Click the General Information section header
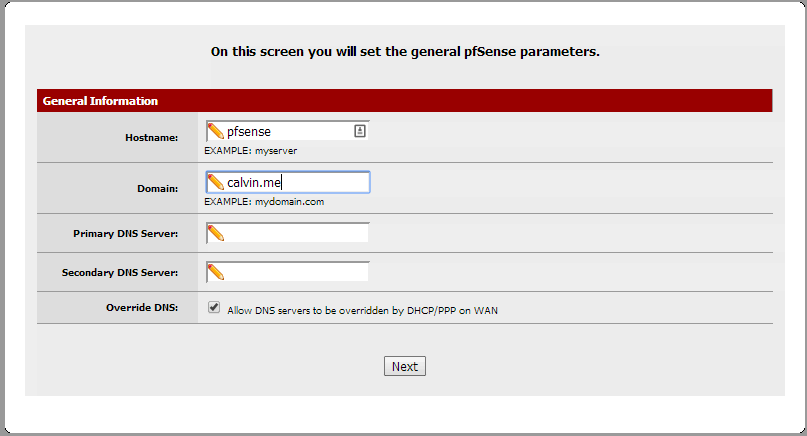The image size is (807, 436). coord(405,100)
